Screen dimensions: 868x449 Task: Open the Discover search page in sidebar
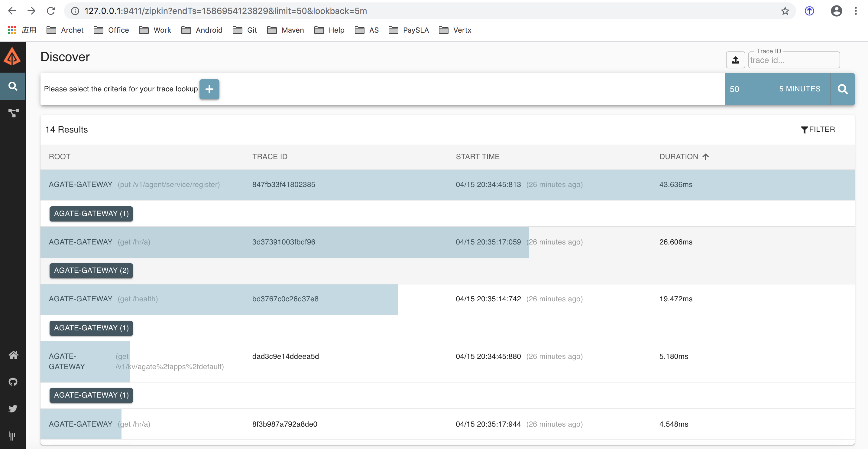click(13, 86)
